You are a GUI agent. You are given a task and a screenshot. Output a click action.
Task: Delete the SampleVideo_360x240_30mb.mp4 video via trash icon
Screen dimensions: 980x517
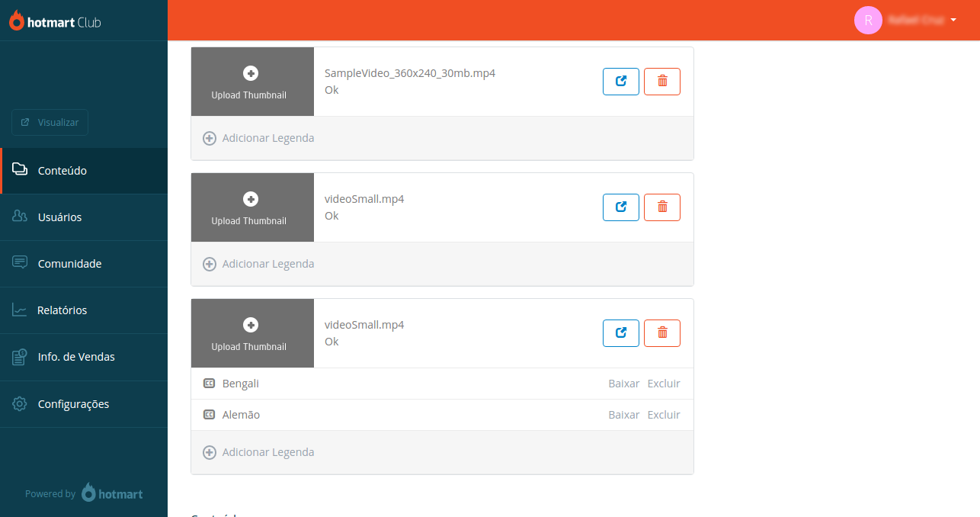662,82
